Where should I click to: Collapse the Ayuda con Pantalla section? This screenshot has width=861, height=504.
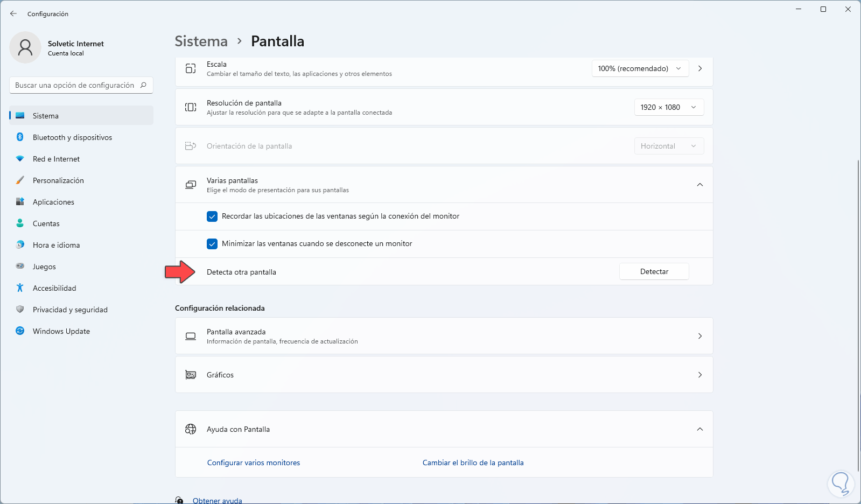699,429
